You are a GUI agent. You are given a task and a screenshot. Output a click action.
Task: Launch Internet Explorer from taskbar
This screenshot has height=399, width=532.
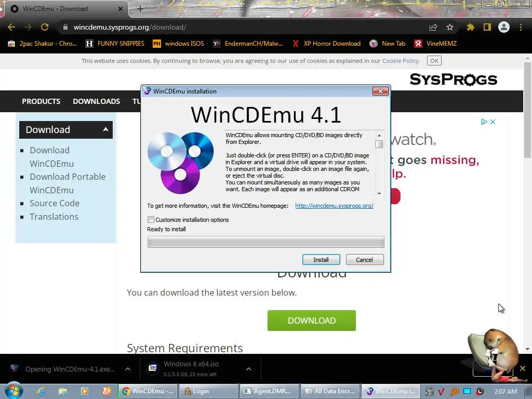click(41, 391)
